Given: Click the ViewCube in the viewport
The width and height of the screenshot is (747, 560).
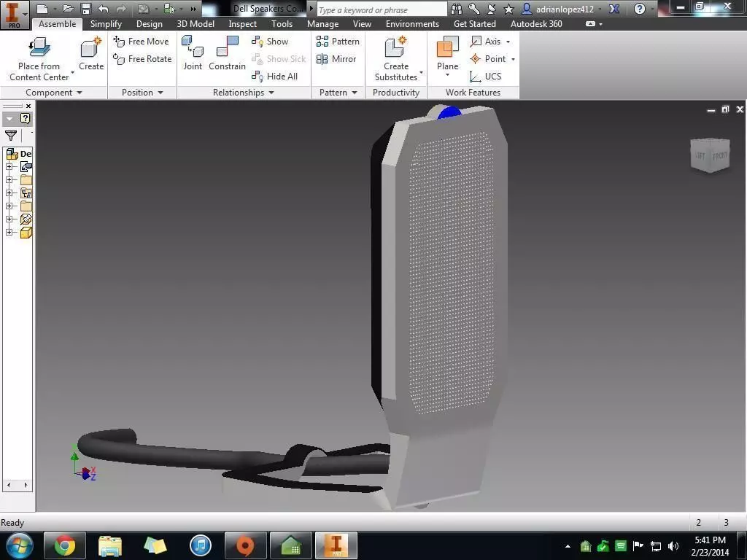Looking at the screenshot, I should point(710,155).
